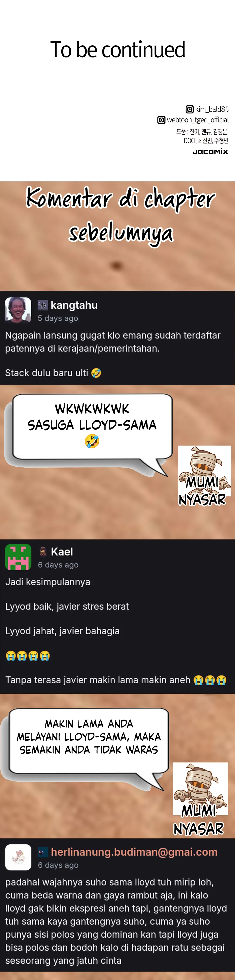Open Kael's green pixel avatar

(18, 557)
